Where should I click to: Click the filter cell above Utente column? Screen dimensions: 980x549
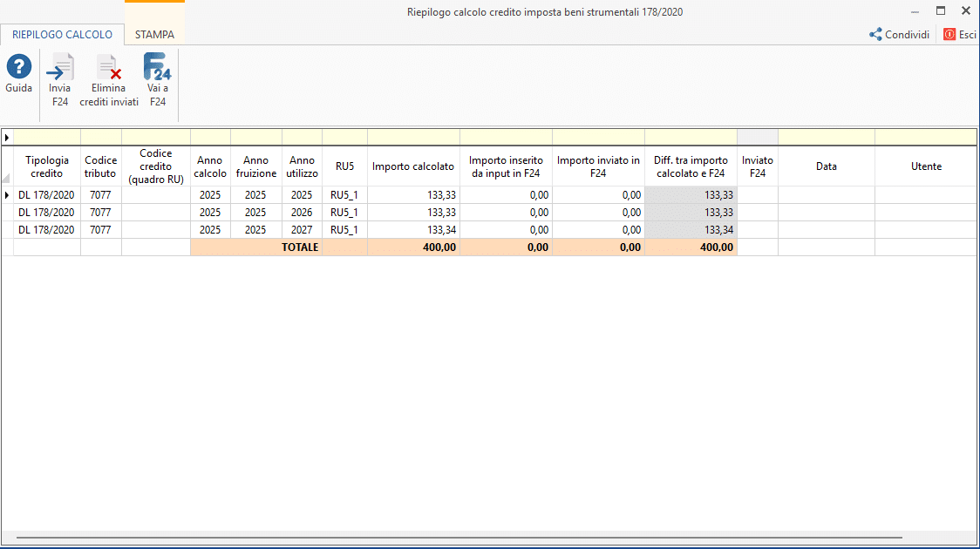pos(926,137)
